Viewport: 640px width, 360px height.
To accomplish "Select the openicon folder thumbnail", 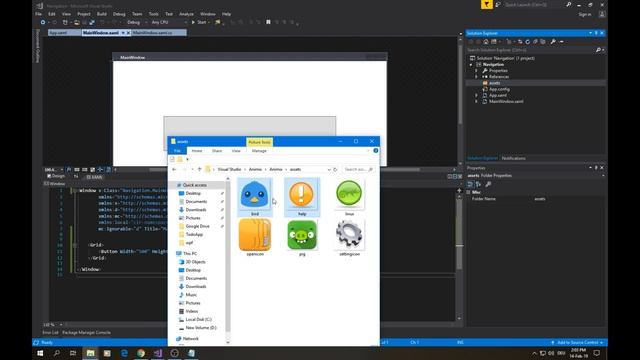I will click(x=255, y=238).
